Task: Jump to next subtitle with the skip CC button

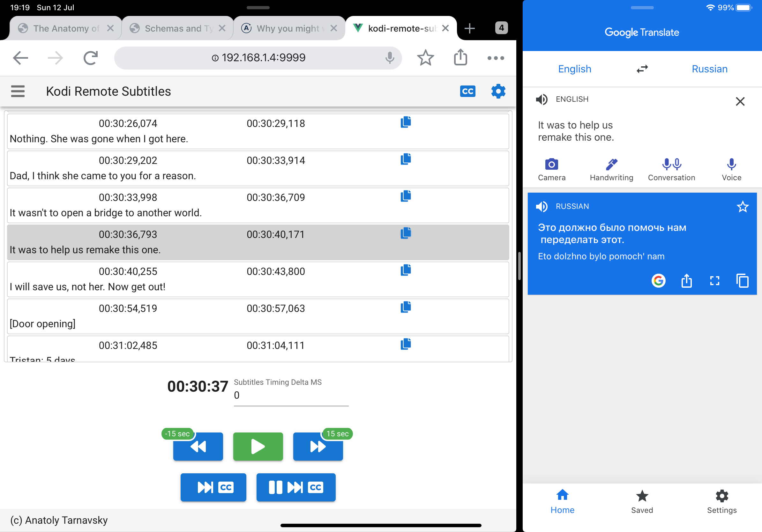Action: tap(213, 487)
